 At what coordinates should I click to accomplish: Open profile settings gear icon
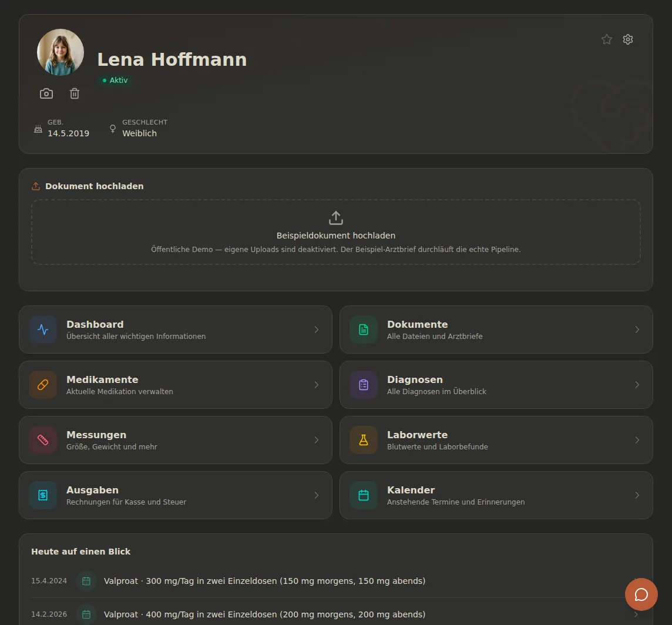pos(628,39)
